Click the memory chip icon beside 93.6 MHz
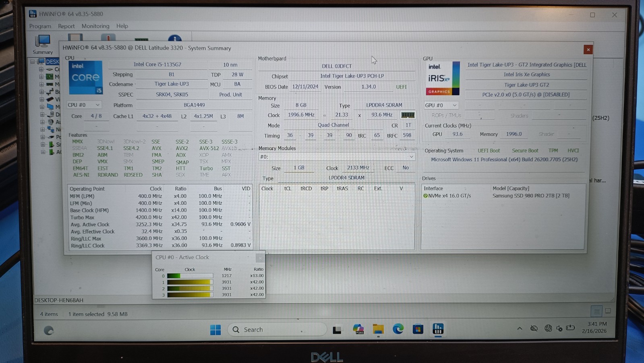This screenshot has height=363, width=644. 408,115
